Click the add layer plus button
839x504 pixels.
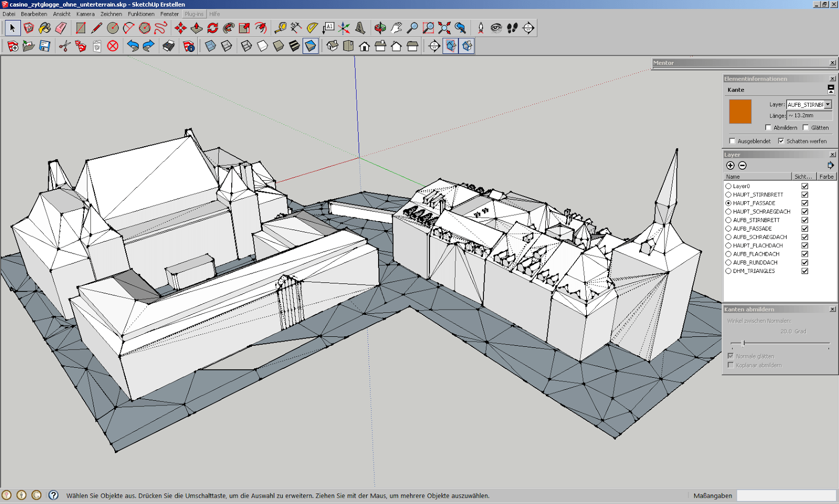coord(730,166)
